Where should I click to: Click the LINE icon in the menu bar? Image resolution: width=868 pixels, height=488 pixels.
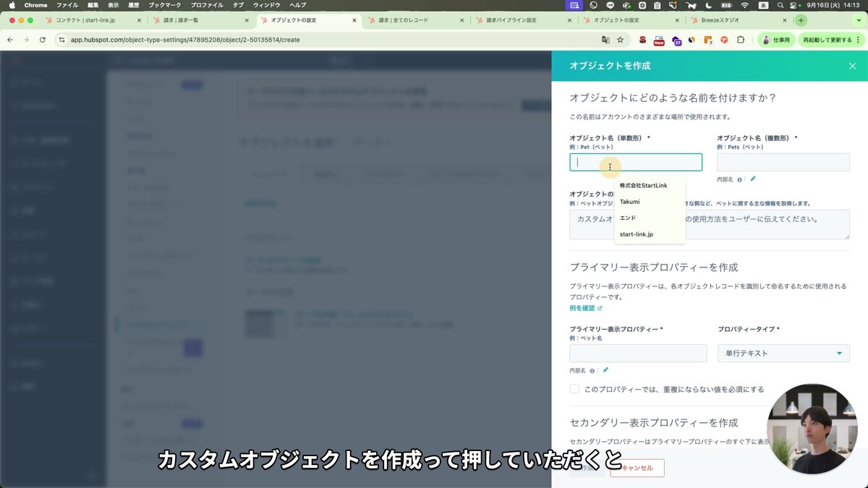pos(610,5)
